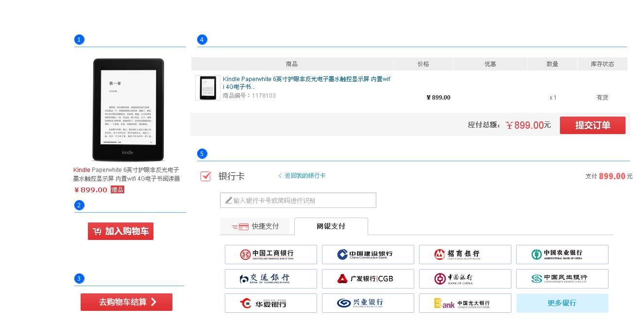Follow the 返回我的银行卡 link
644x323 pixels.
305,176
